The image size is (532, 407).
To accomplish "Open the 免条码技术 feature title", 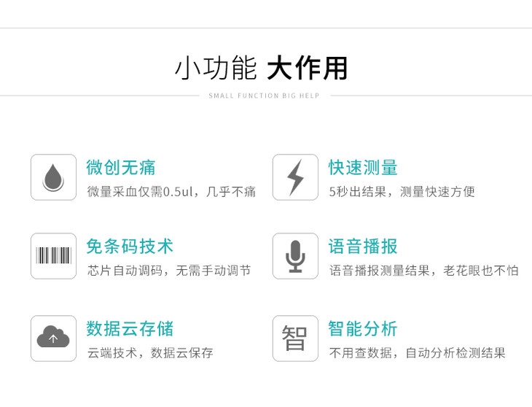I will (130, 246).
